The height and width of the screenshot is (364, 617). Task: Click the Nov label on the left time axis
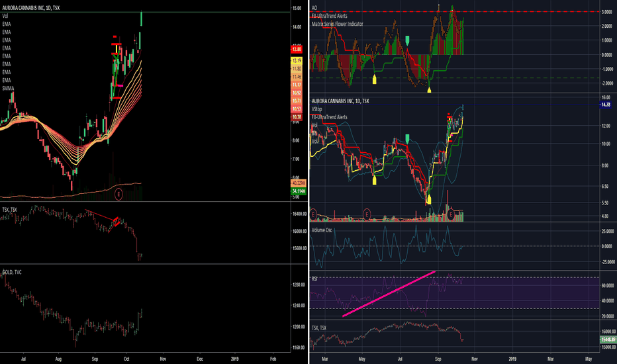click(x=163, y=359)
